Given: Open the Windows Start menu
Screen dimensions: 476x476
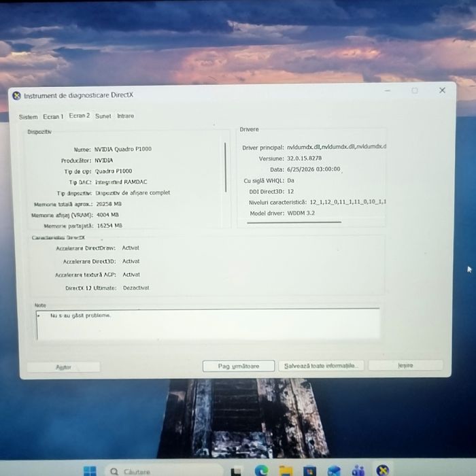Looking at the screenshot, I should pyautogui.click(x=90, y=471).
